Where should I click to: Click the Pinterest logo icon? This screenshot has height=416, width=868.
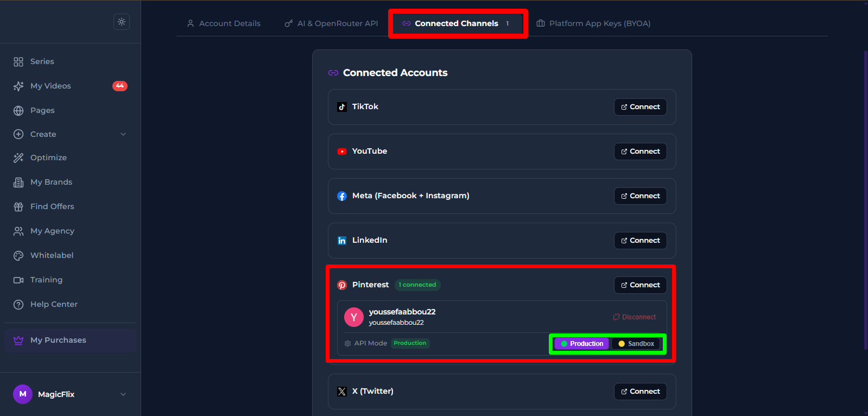[x=342, y=285]
